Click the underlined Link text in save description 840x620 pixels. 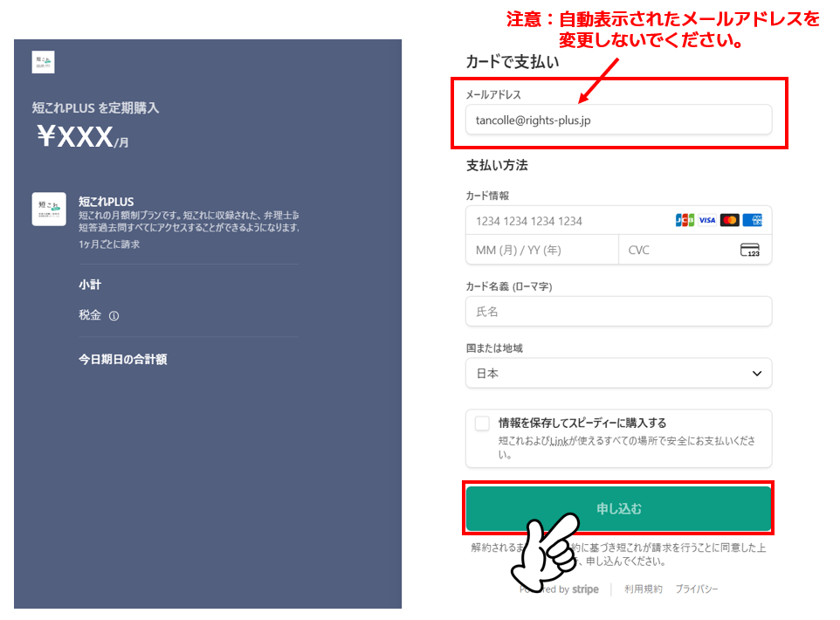[559, 442]
